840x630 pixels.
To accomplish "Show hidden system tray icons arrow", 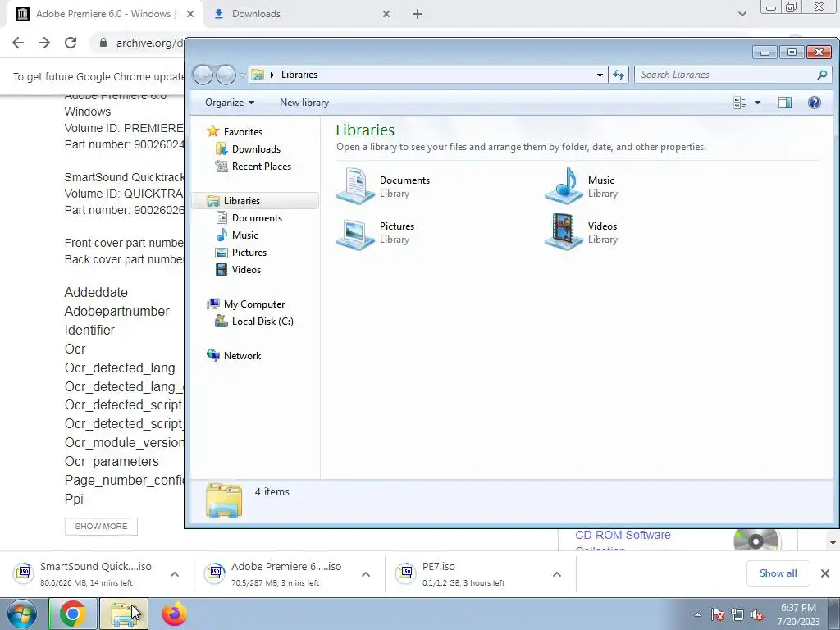I will click(x=697, y=614).
